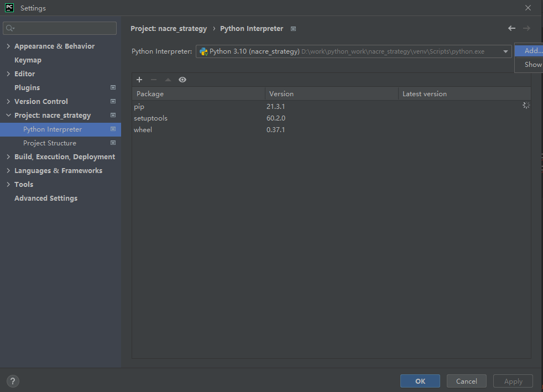This screenshot has width=543, height=392.
Task: Click icon at right of Project Structure row
Action: tap(113, 143)
